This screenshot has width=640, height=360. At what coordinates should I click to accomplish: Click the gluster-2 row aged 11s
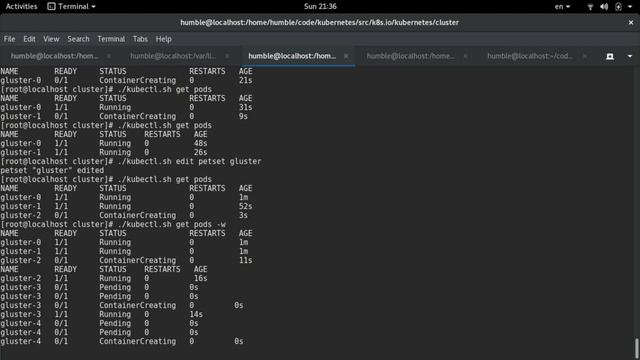point(126,260)
